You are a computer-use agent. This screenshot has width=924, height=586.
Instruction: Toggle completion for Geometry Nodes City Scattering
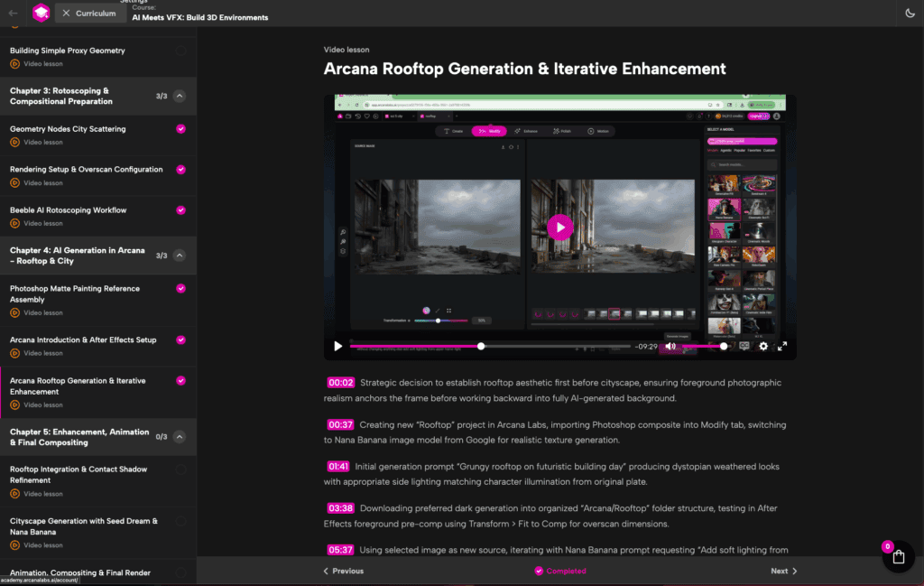(x=180, y=129)
